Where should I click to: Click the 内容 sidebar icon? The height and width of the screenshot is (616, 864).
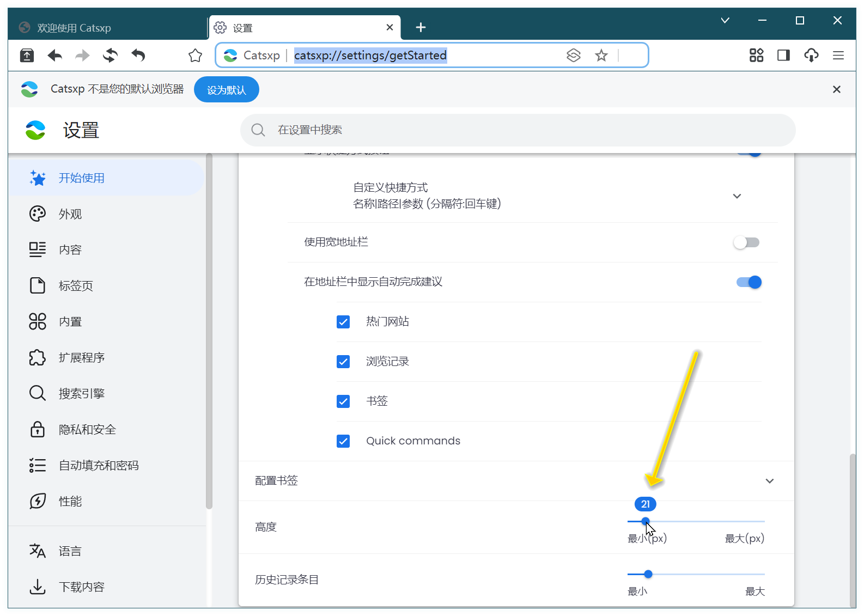tap(38, 249)
